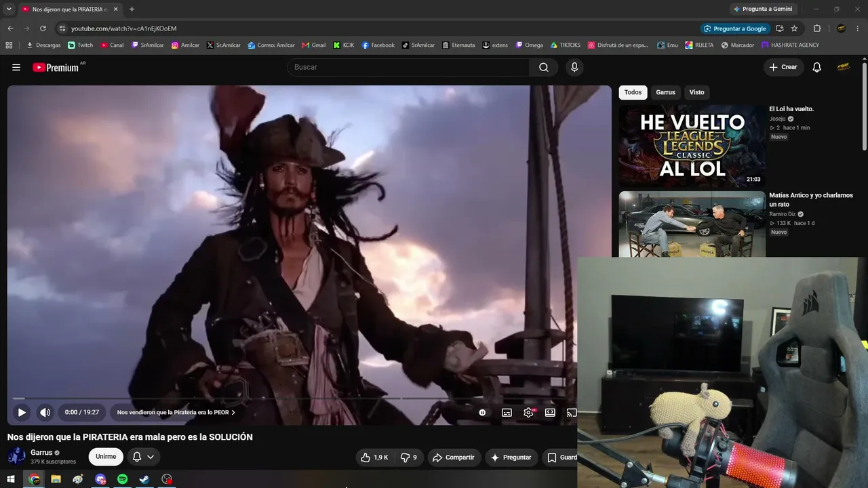868x488 pixels.
Task: Open the Matias Antico video thumbnail
Action: (692, 224)
